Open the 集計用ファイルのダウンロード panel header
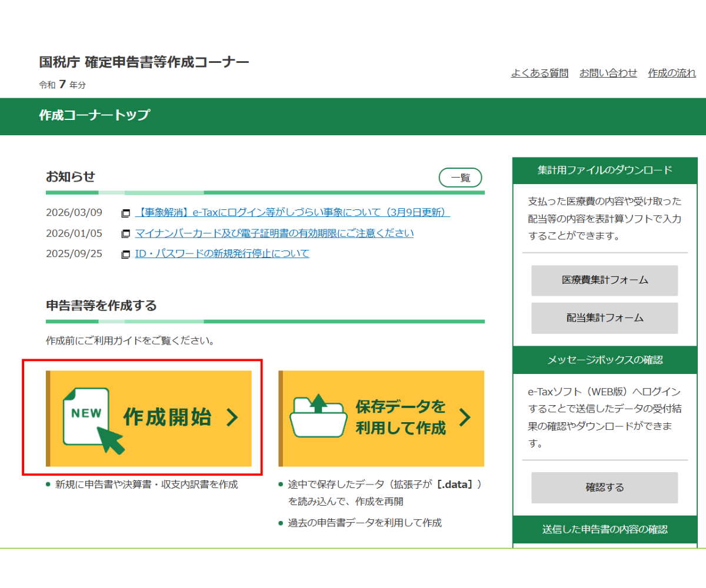 click(x=604, y=171)
